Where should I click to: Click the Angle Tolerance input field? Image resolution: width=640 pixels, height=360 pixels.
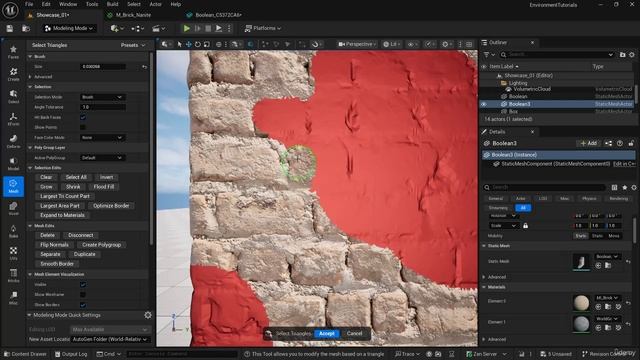[103, 107]
